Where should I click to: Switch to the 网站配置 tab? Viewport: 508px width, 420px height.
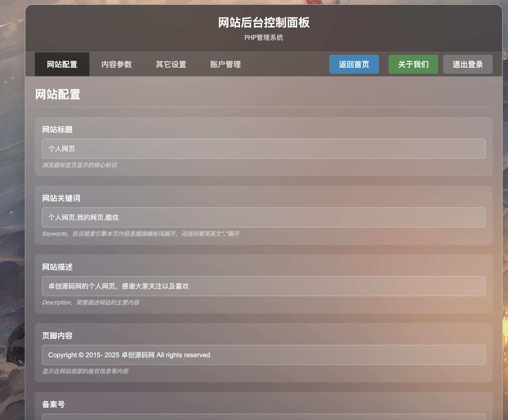[x=62, y=64]
